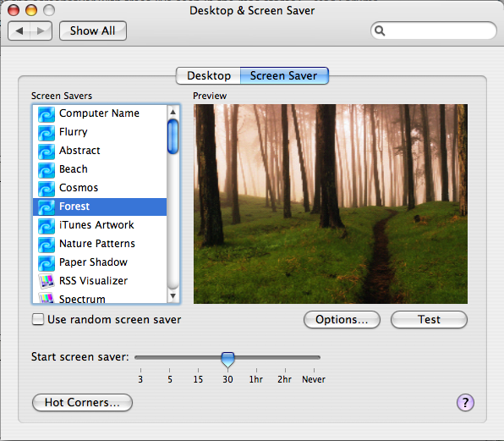504x441 pixels.
Task: Click the Abstract screen saver icon
Action: [x=47, y=152]
